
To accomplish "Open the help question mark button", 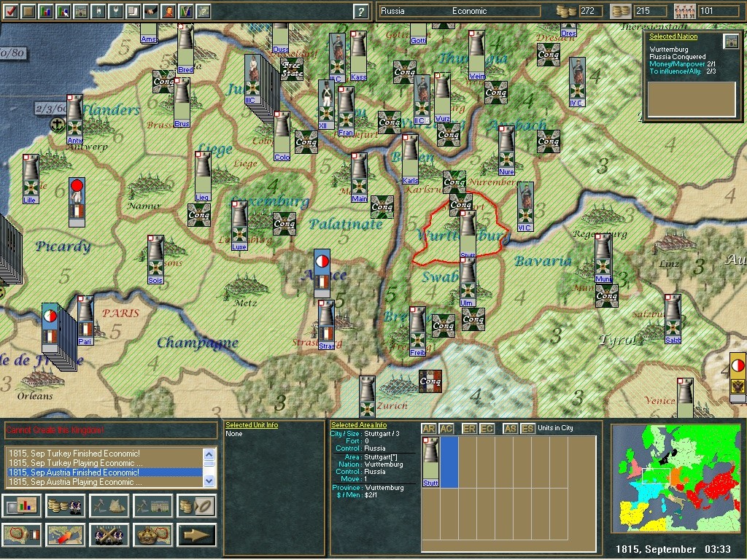I will [x=360, y=12].
